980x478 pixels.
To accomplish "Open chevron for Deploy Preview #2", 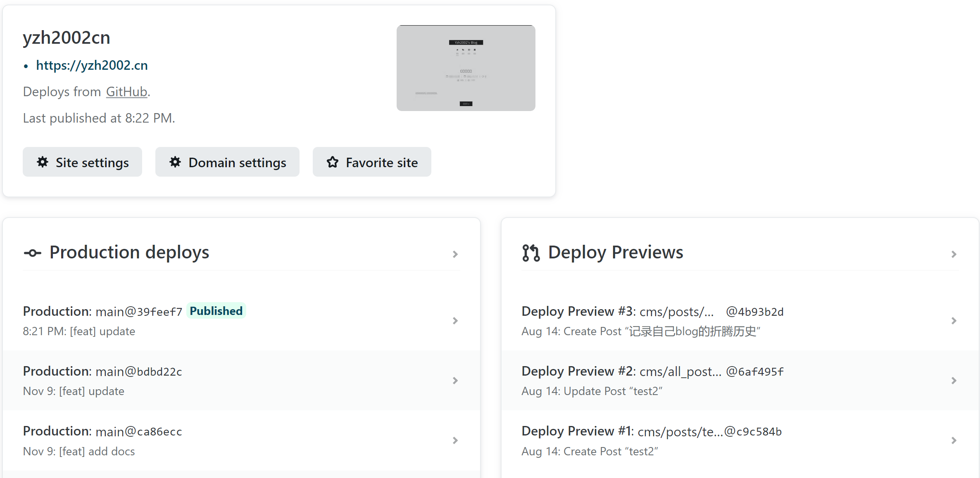I will click(x=954, y=381).
